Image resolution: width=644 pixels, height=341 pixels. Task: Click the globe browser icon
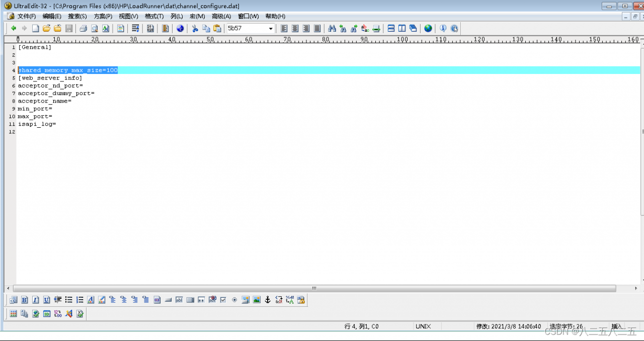point(428,29)
